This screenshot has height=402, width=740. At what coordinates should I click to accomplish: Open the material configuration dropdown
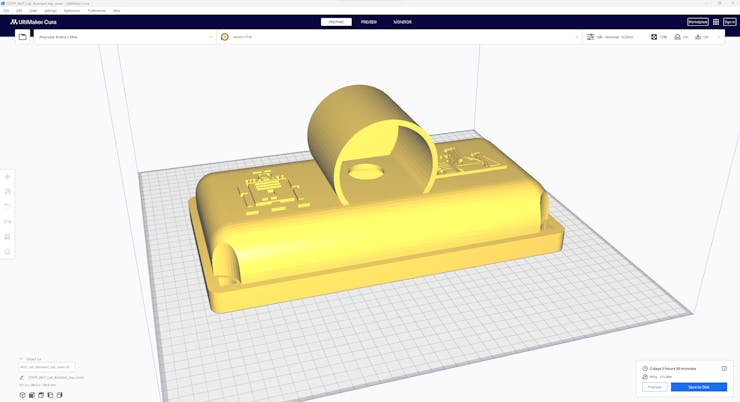(399, 37)
